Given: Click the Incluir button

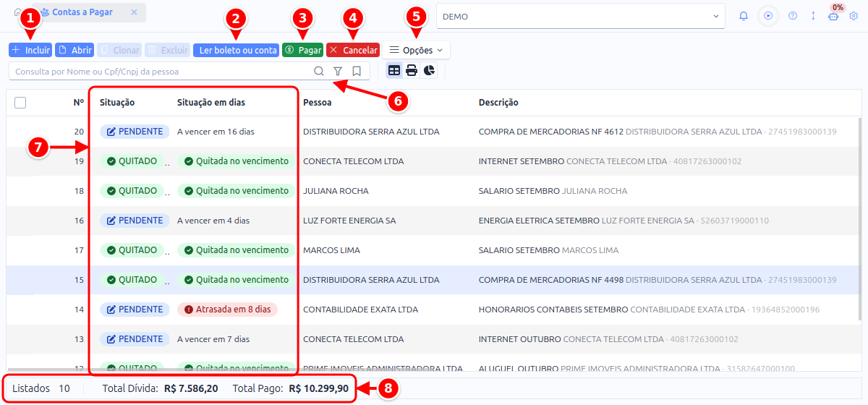Looking at the screenshot, I should [x=30, y=50].
